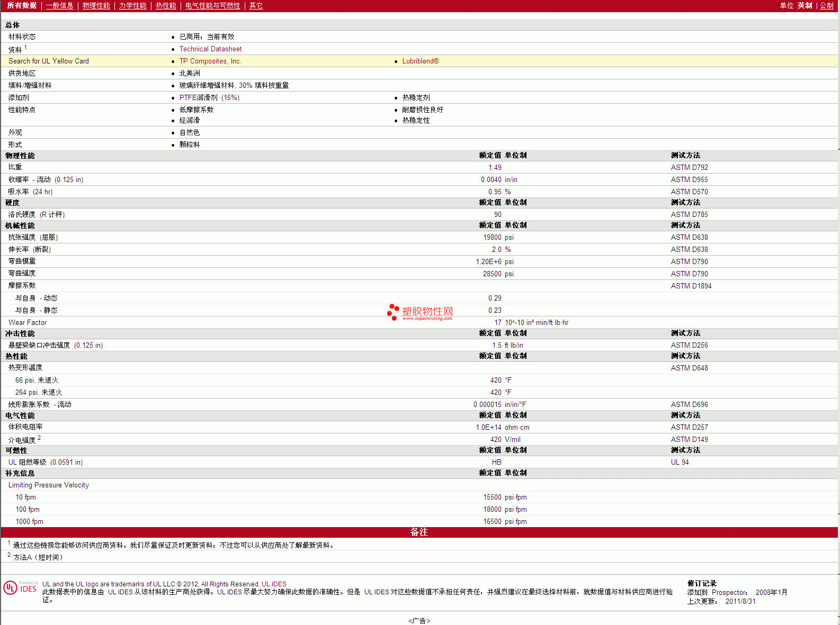Image resolution: width=840 pixels, height=625 pixels.
Task: Click Search for UL Yellow Card
Action: [49, 61]
